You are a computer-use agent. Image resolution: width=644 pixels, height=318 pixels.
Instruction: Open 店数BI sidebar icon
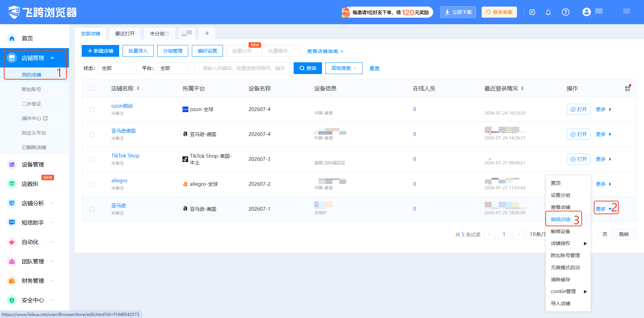click(x=12, y=184)
